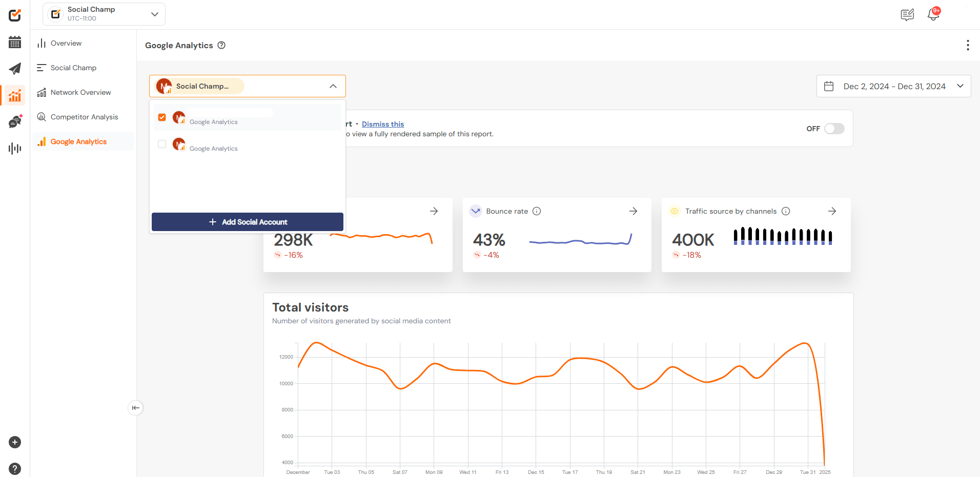
Task: Click the Bounce rate trend icon
Action: pos(476,211)
